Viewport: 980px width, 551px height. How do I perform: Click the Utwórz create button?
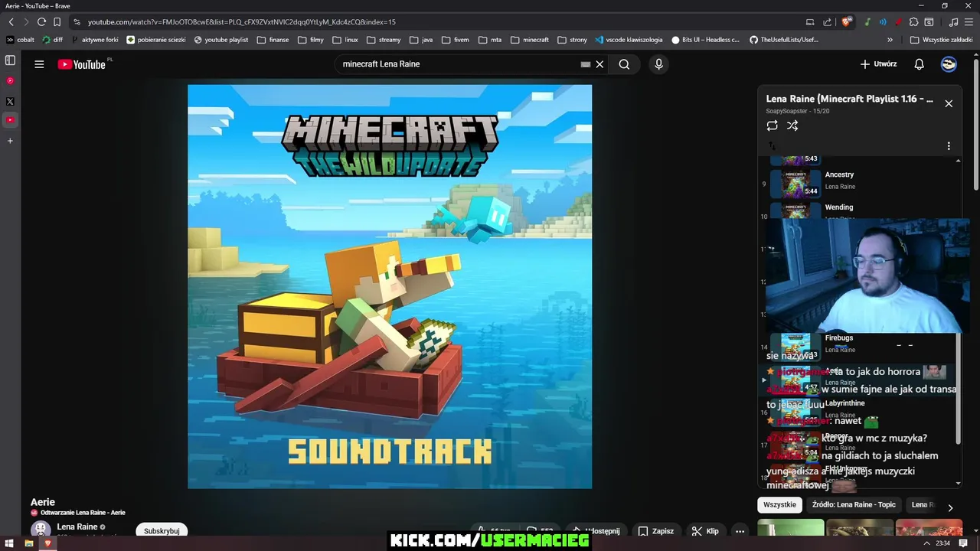tap(878, 64)
